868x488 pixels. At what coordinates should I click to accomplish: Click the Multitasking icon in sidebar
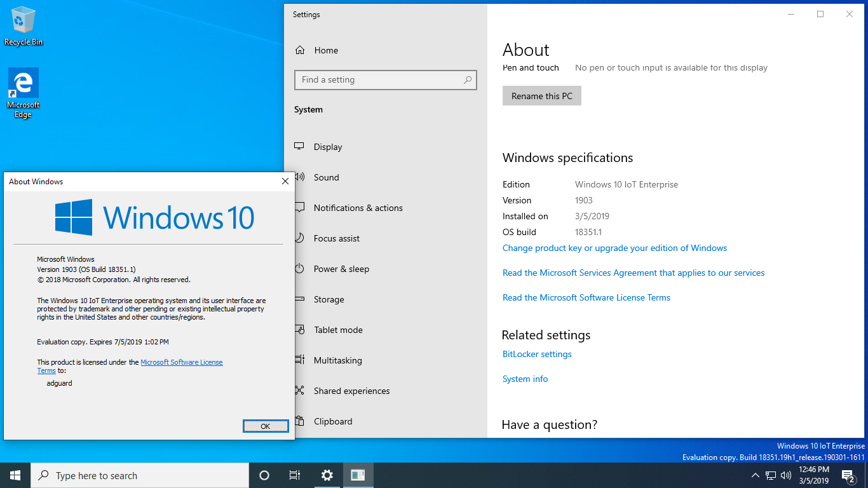[x=299, y=360]
